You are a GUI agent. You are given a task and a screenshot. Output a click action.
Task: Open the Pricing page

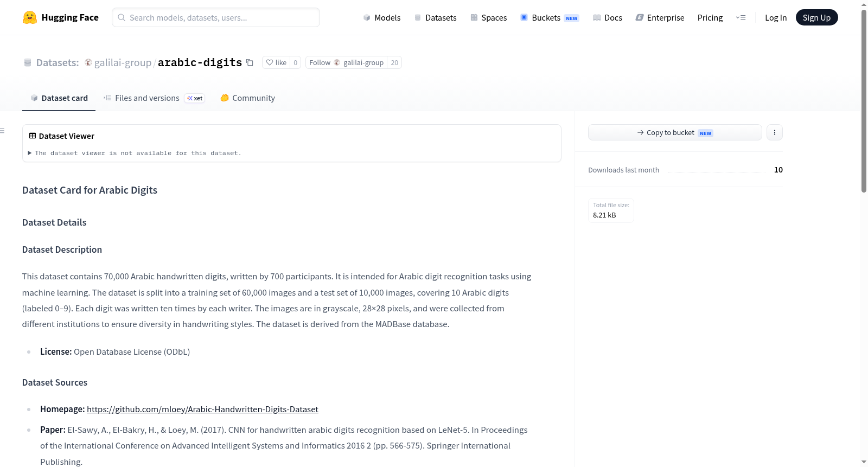pos(710,17)
